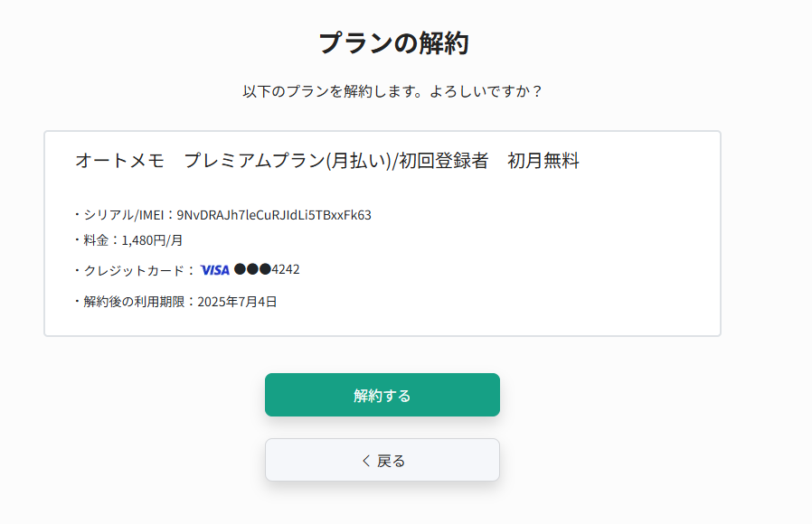Select the プランの解約 page heading
The image size is (812, 524).
coord(393,43)
